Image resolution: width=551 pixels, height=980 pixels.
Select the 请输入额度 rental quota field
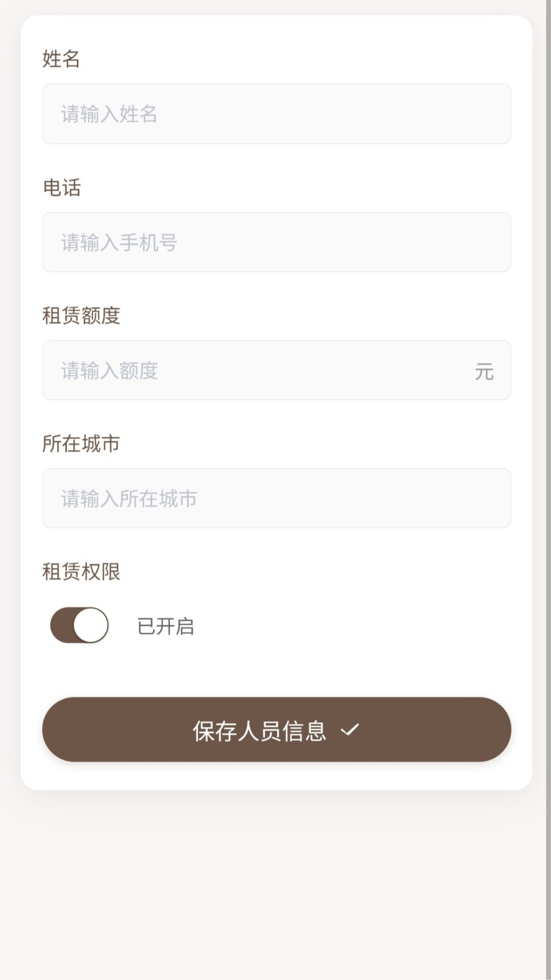(x=257, y=371)
